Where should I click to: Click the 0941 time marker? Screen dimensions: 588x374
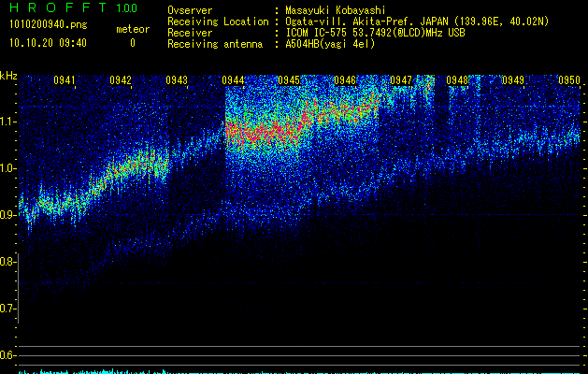point(65,80)
